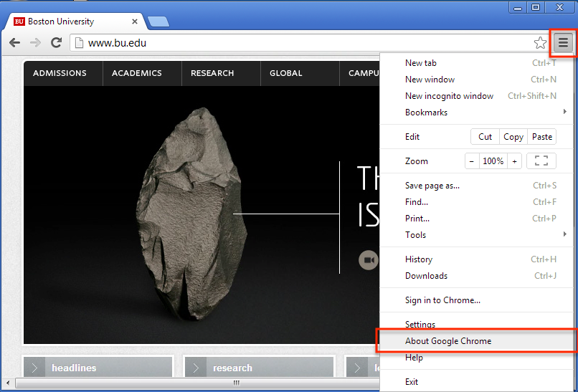Click the browser back arrow button
The image size is (578, 392).
(x=14, y=43)
